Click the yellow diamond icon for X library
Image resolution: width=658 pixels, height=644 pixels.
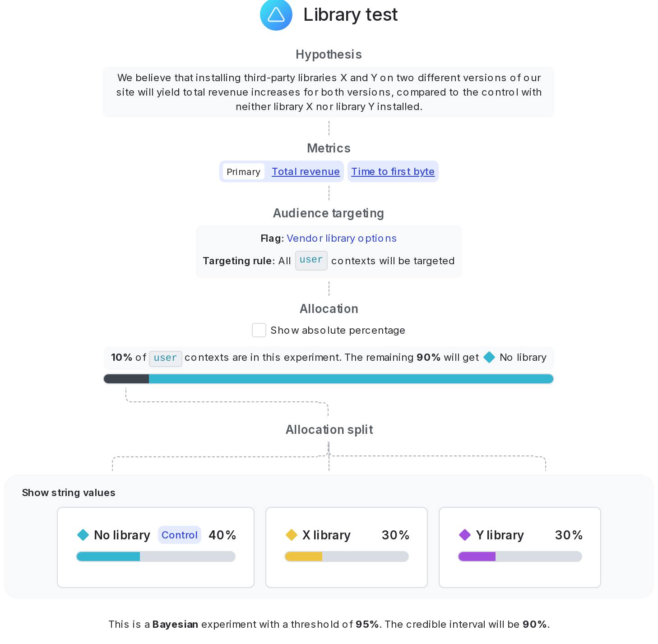tap(292, 535)
